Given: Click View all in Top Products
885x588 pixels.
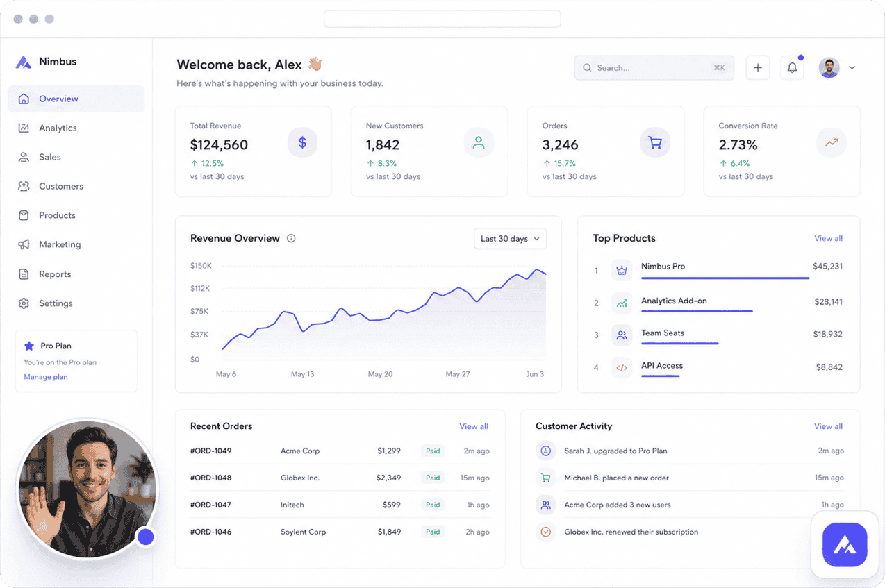Looking at the screenshot, I should 828,238.
